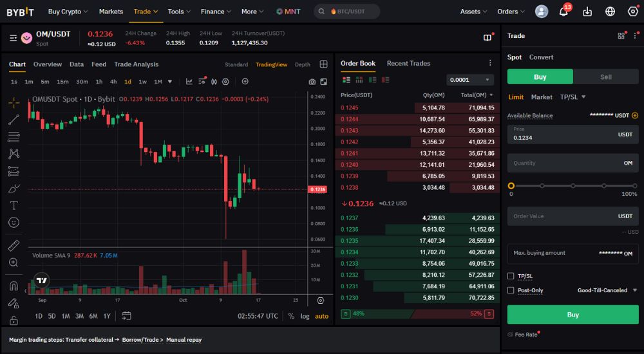Switch to the Sell side
This screenshot has height=354, width=644.
tap(606, 77)
